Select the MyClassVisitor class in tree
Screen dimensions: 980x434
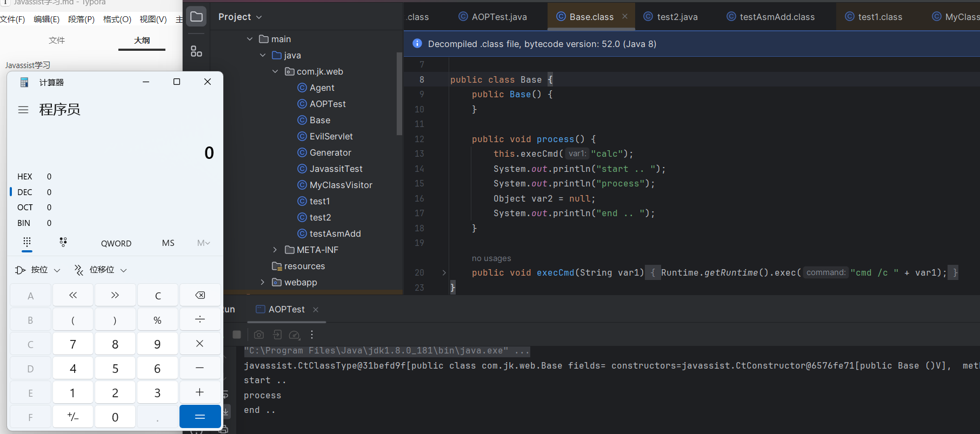coord(335,185)
